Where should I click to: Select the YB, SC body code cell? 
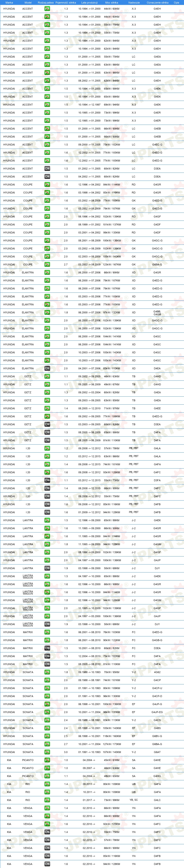click(134, 800)
